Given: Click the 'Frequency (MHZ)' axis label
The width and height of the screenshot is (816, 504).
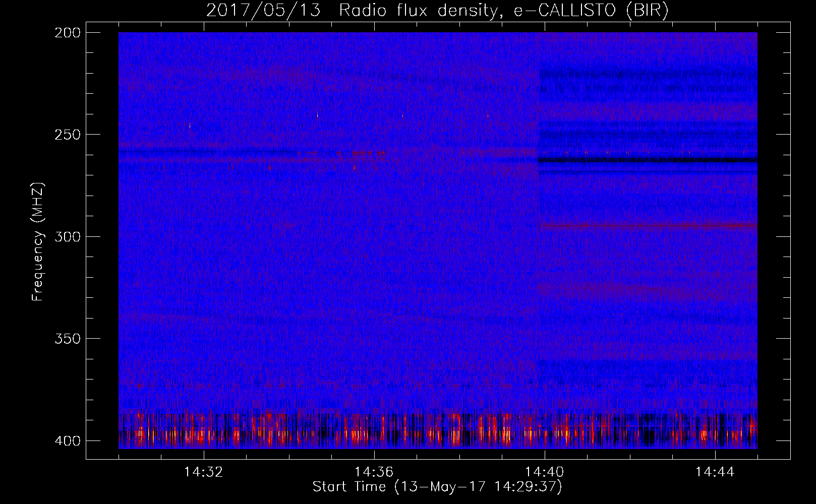Looking at the screenshot, I should coord(38,241).
